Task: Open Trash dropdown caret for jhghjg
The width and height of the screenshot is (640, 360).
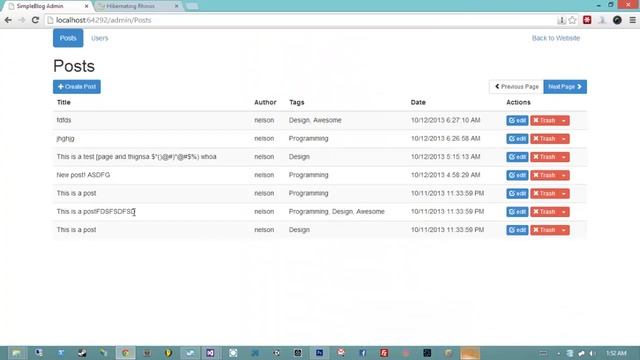Action: pyautogui.click(x=564, y=139)
